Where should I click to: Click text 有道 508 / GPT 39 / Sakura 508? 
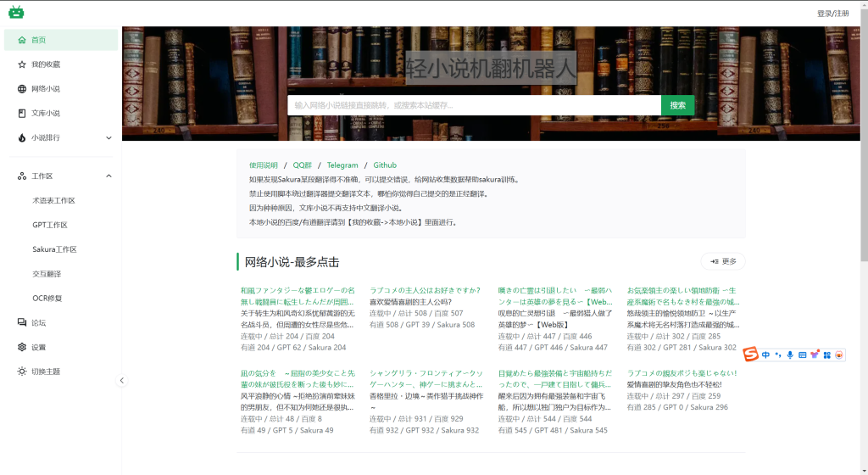tap(422, 324)
